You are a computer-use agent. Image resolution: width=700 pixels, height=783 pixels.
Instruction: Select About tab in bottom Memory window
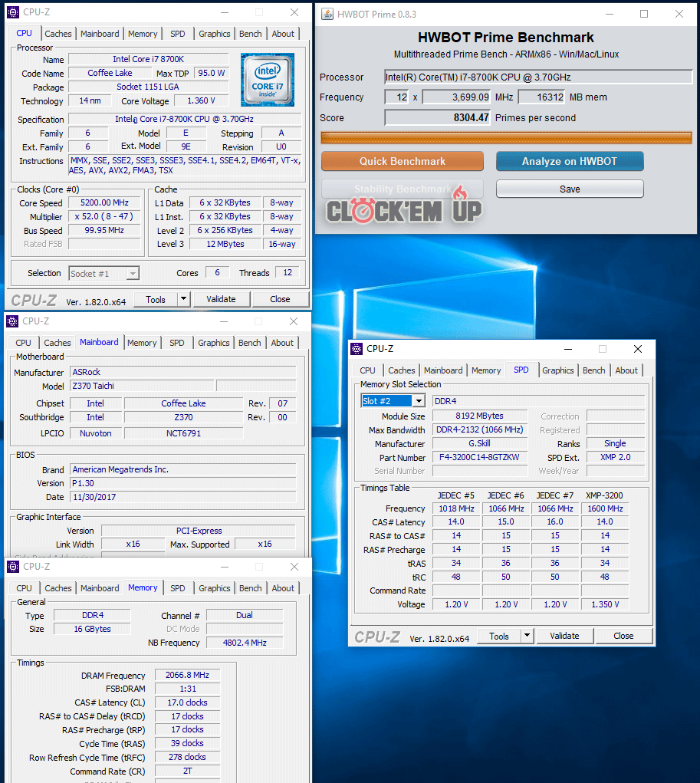click(283, 588)
